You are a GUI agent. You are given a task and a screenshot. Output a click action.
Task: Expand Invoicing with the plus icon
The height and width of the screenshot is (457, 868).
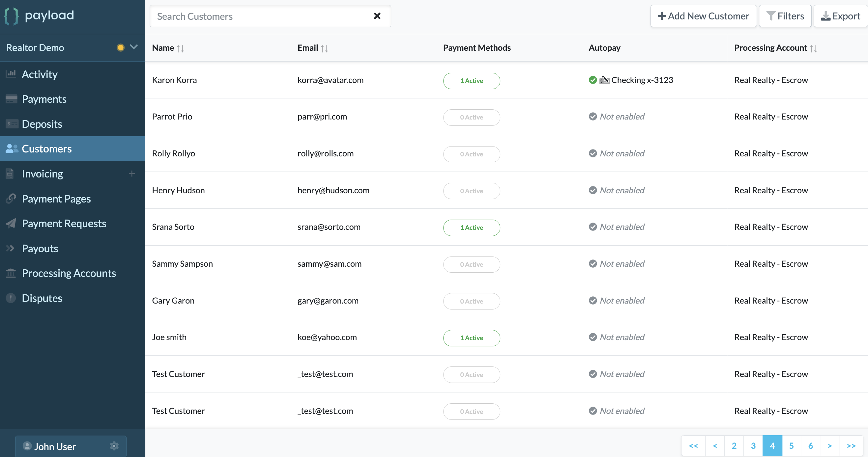tap(132, 174)
